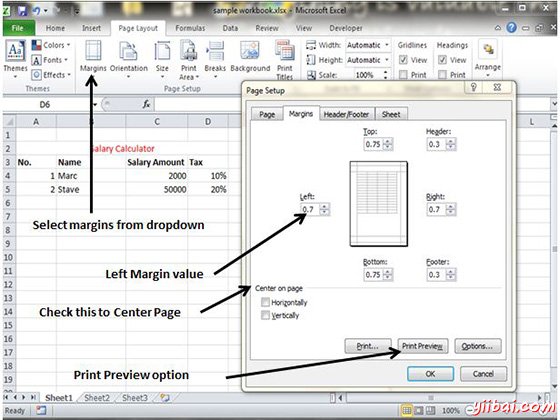The image size is (560, 420).
Task: Switch to Normal view in status bar
Action: (406, 411)
